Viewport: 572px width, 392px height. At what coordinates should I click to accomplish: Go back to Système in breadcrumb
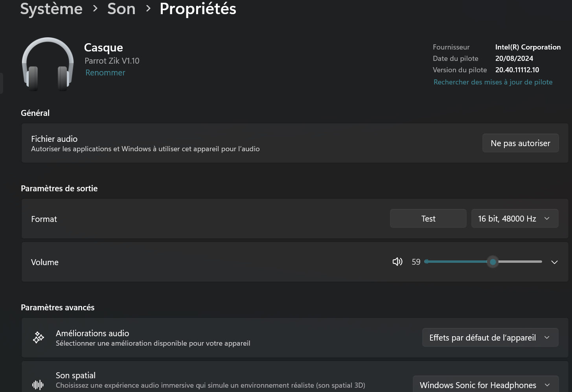click(51, 9)
